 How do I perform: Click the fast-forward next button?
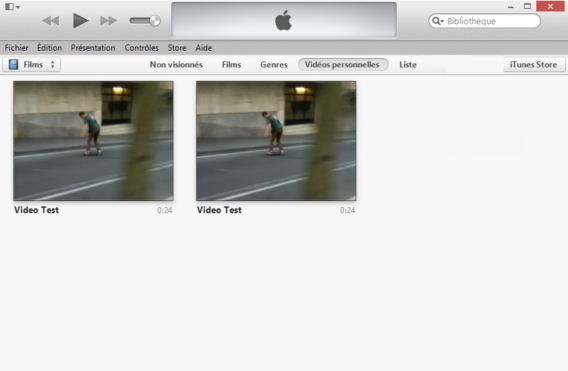click(108, 21)
